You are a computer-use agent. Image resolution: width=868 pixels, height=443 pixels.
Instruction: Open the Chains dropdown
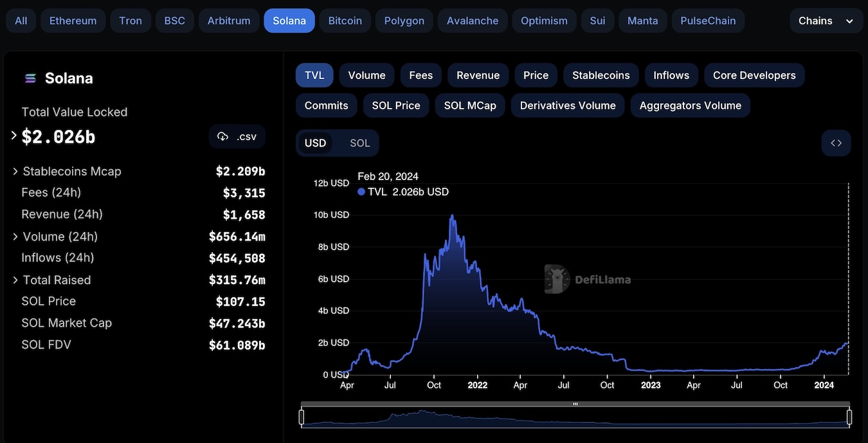826,21
